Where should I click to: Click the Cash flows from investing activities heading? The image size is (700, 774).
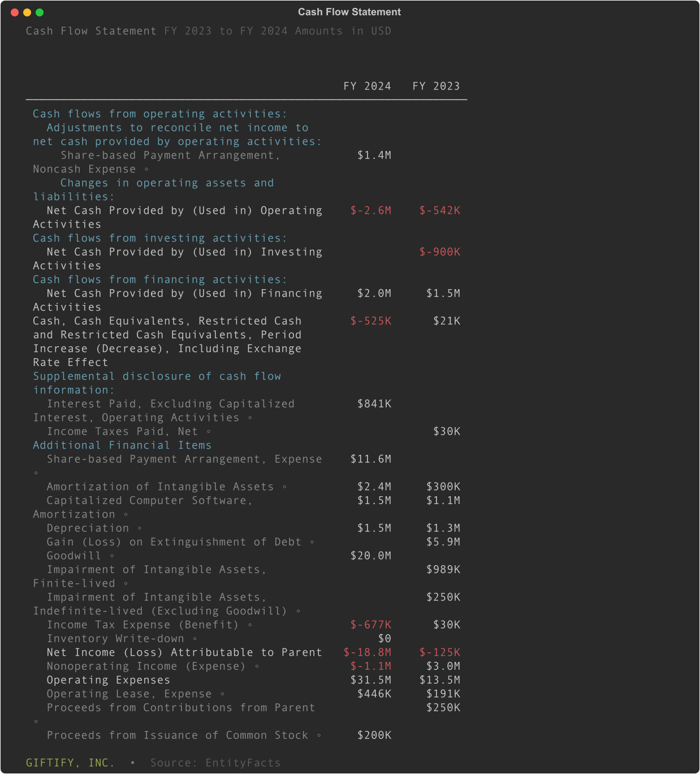[159, 238]
